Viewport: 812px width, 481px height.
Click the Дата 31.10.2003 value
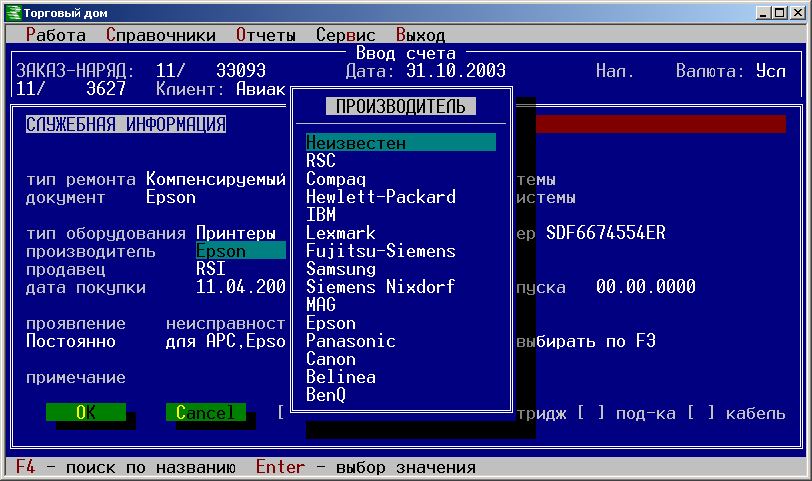[456, 70]
